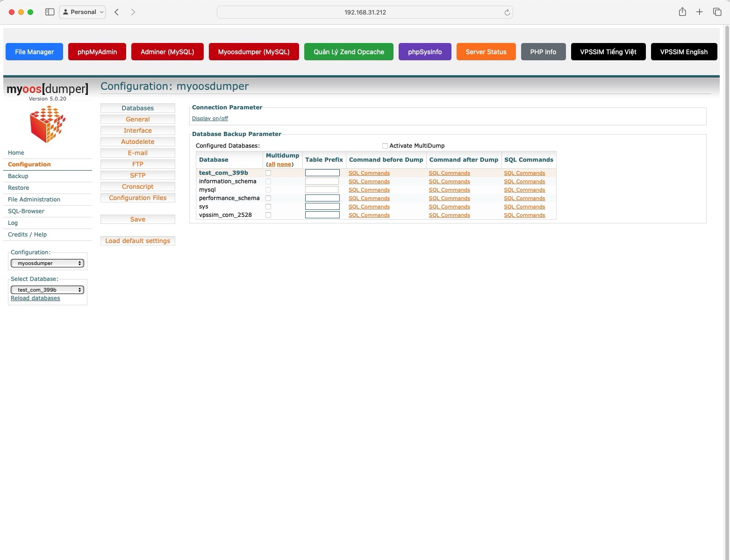Check Multidump for information_schema

(x=268, y=181)
